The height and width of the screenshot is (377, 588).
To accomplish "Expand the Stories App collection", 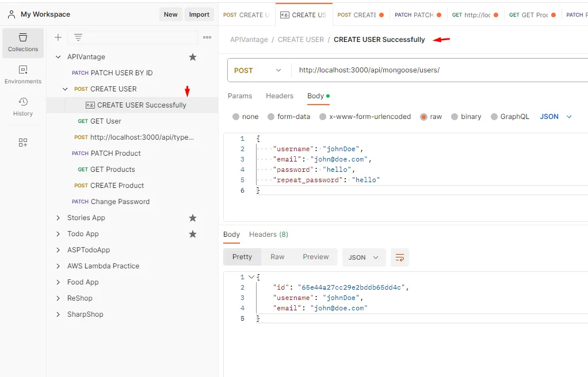I will point(58,218).
